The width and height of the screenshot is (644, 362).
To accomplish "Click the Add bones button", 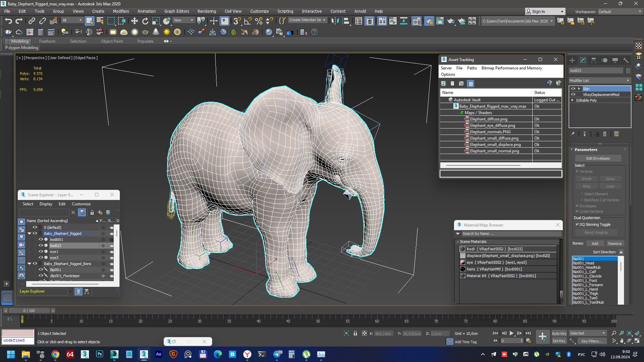I will tap(595, 244).
